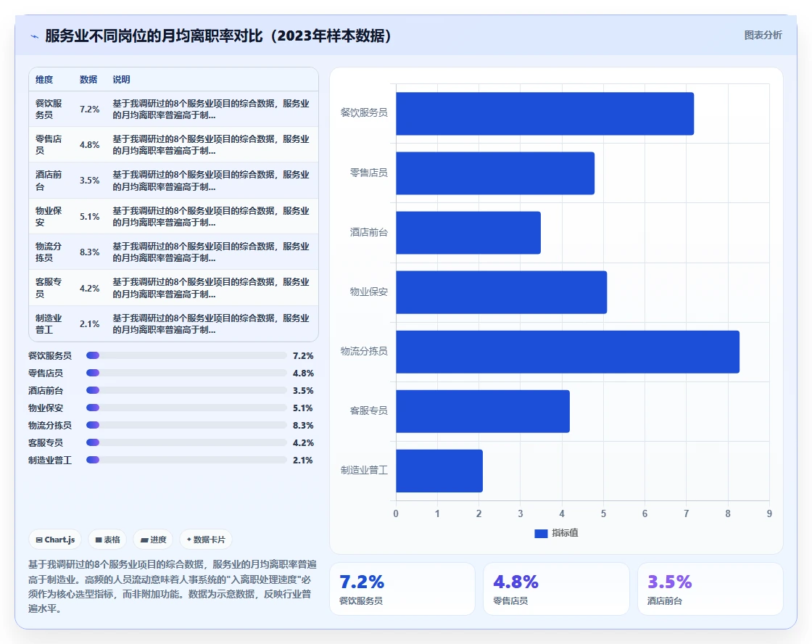Click the 图表分析 label in header
Viewport: 812px width, 644px height.
coord(763,36)
